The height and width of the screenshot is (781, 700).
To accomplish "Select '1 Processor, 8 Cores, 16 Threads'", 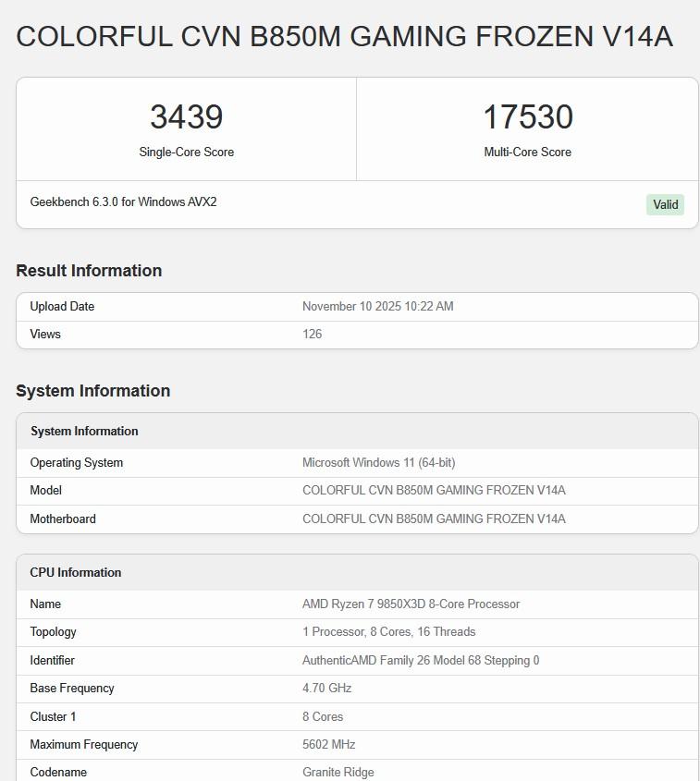I will tap(389, 632).
